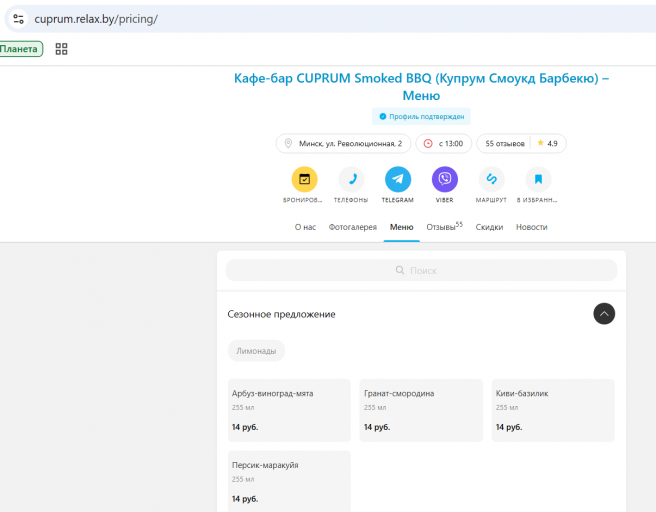Show the Телефоны phone numbers
The height and width of the screenshot is (512, 656).
pos(351,179)
